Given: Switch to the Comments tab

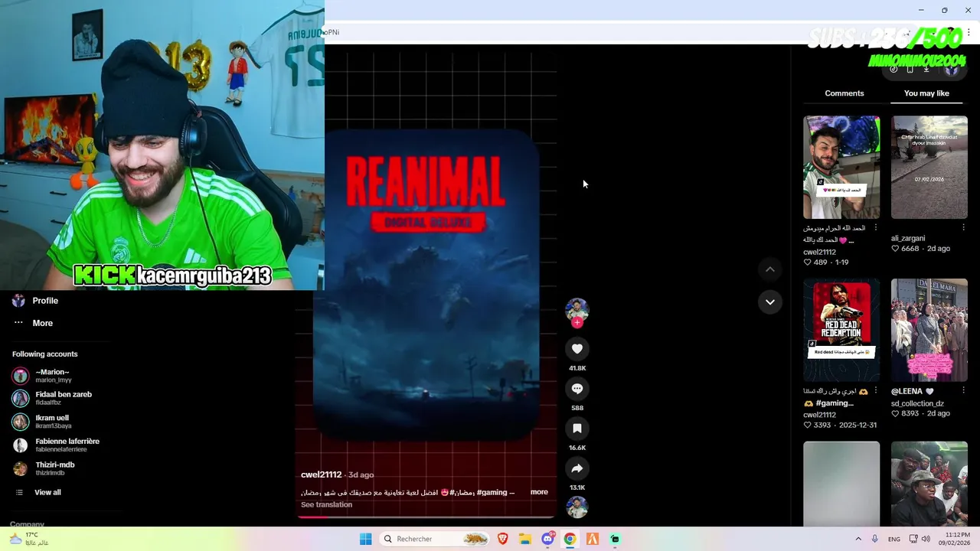Looking at the screenshot, I should [844, 93].
